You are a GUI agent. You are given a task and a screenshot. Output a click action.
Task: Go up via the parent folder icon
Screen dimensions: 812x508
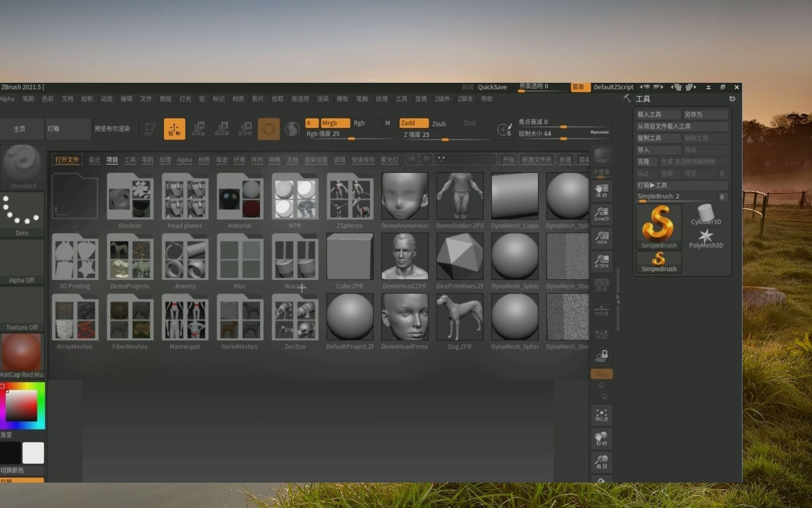click(x=75, y=196)
